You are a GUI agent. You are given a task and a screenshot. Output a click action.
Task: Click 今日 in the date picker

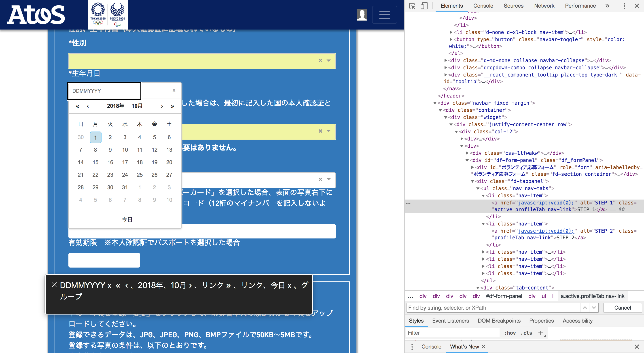pos(127,219)
